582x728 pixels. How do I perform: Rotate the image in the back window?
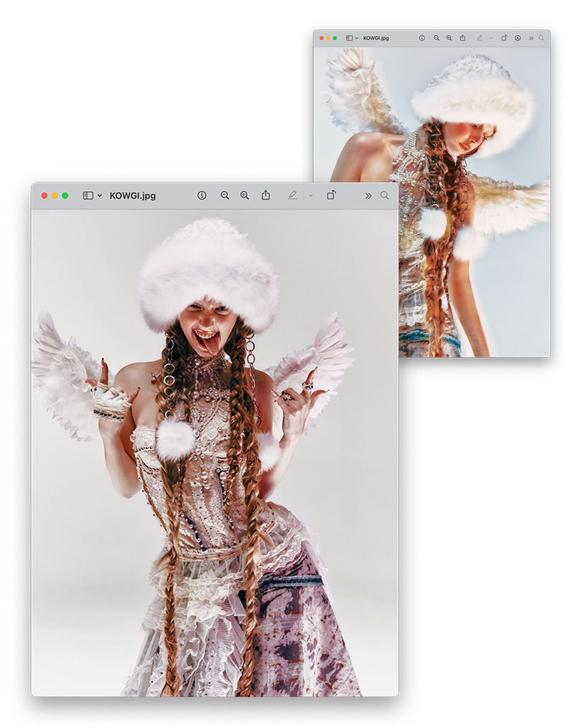tap(504, 38)
